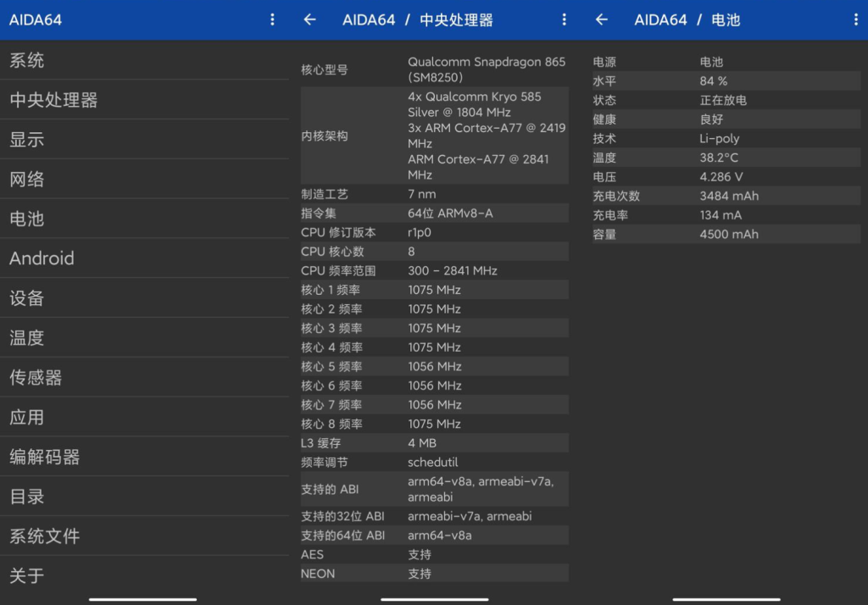Open the 显示 section
Image resolution: width=868 pixels, height=605 pixels.
coord(144,140)
